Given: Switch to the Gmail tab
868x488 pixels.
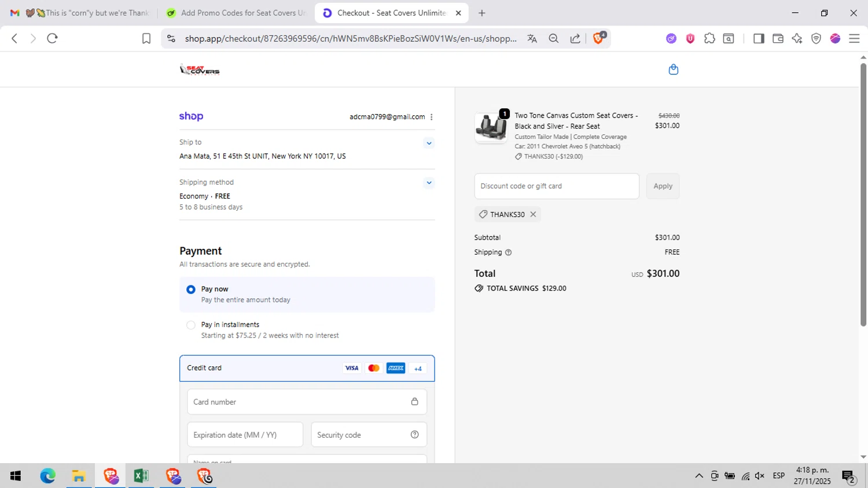Looking at the screenshot, I should click(x=81, y=13).
